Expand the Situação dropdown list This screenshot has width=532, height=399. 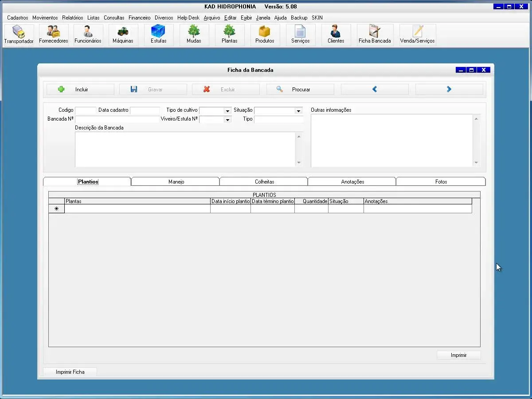pyautogui.click(x=298, y=111)
